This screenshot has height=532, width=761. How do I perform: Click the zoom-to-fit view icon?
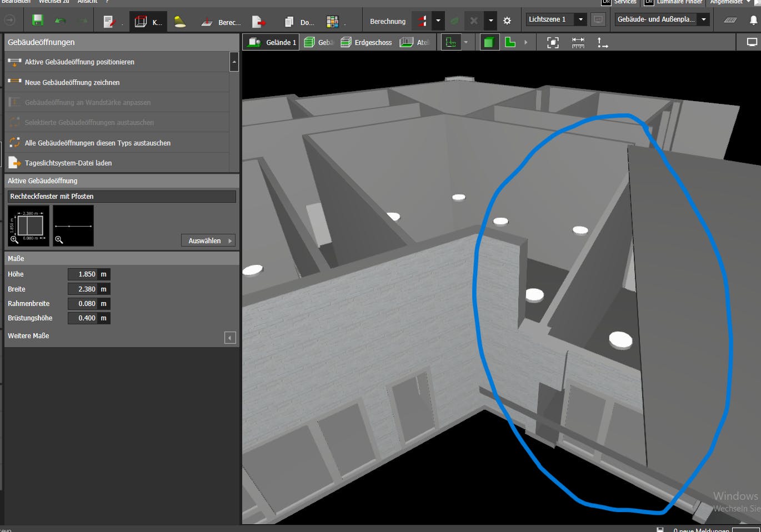click(x=553, y=42)
